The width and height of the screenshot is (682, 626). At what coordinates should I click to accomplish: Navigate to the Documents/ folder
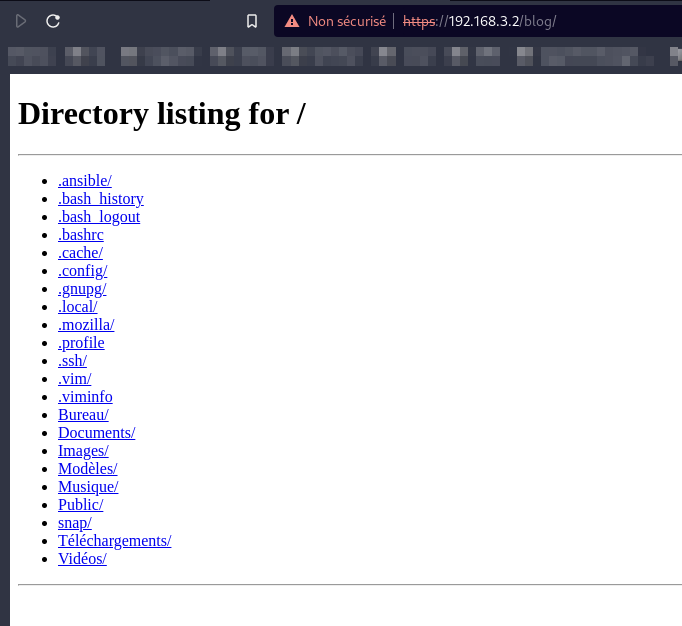point(96,433)
